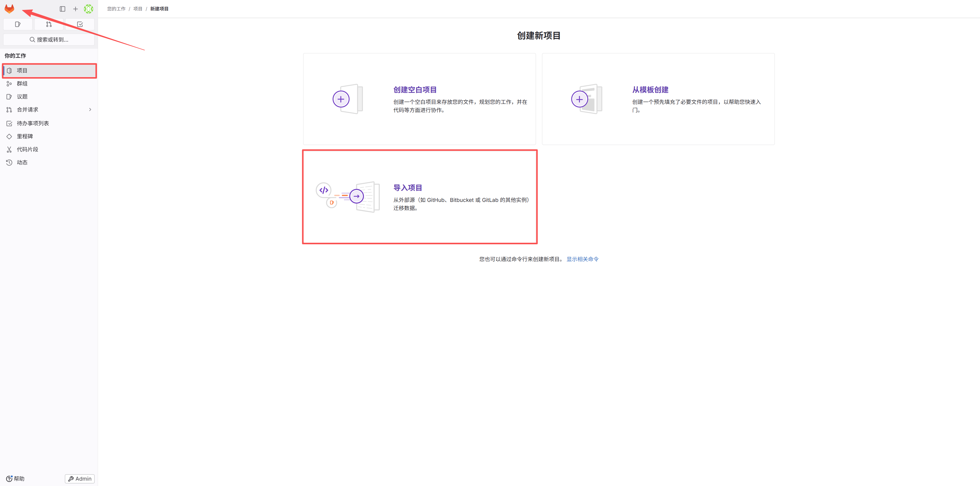Screen dimensions: 980x486
Task: Open to-do list shortcut button
Action: pyautogui.click(x=80, y=24)
